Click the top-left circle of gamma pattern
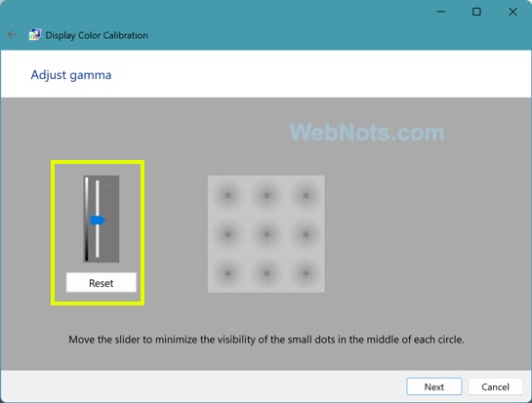Viewport: 532px width, 403px height. 227,195
